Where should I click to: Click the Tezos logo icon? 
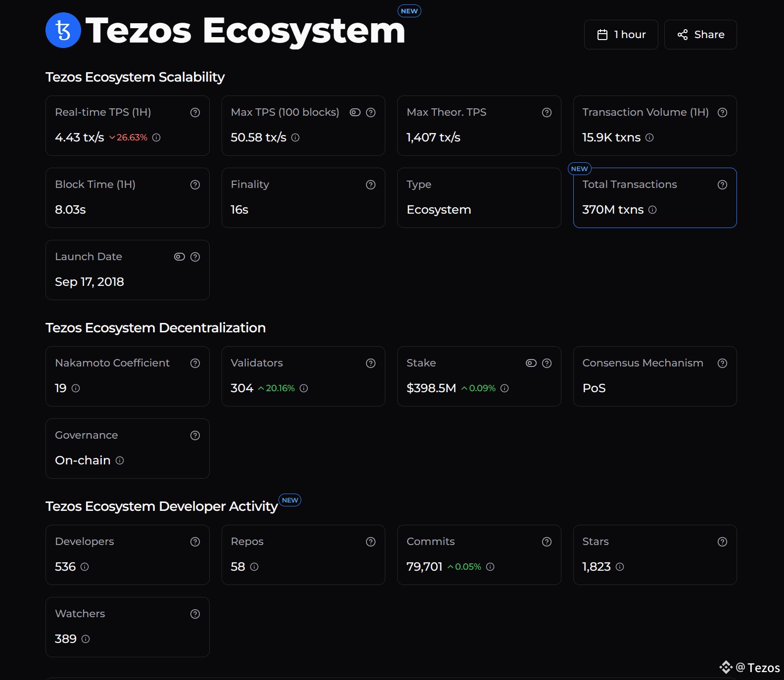click(63, 30)
